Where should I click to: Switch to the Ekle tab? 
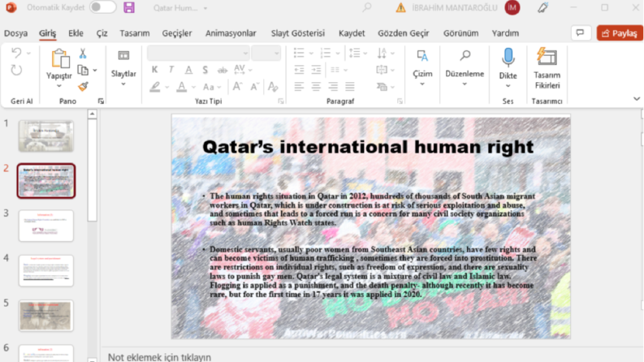[76, 33]
